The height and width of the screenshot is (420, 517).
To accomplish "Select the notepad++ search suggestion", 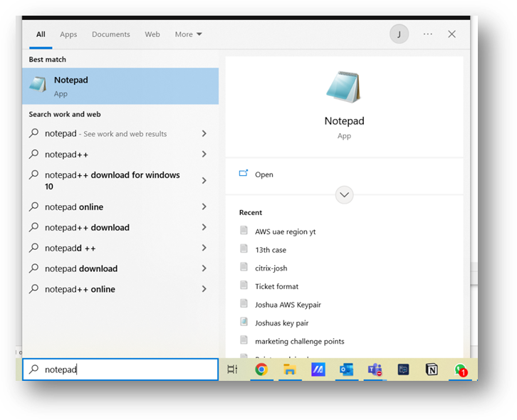I will pyautogui.click(x=120, y=154).
